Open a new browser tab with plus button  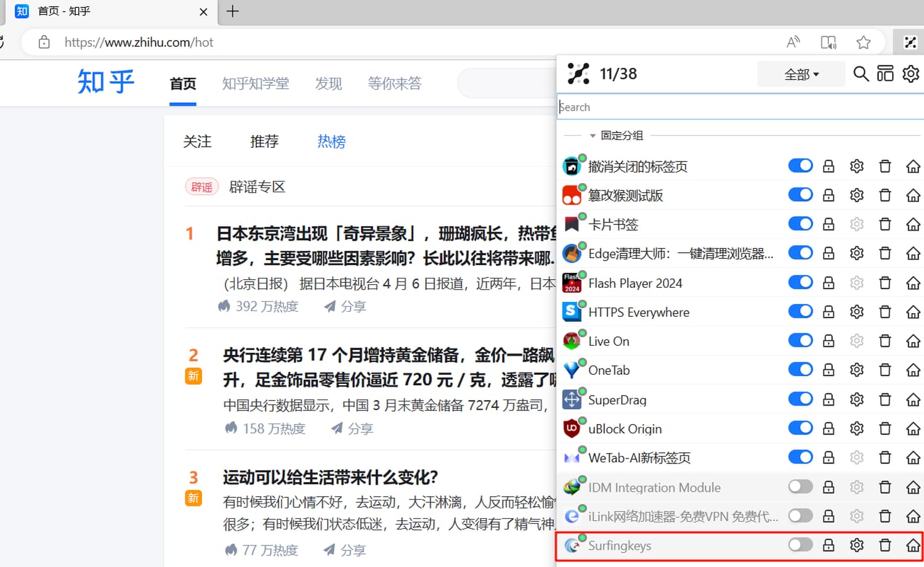coord(232,11)
